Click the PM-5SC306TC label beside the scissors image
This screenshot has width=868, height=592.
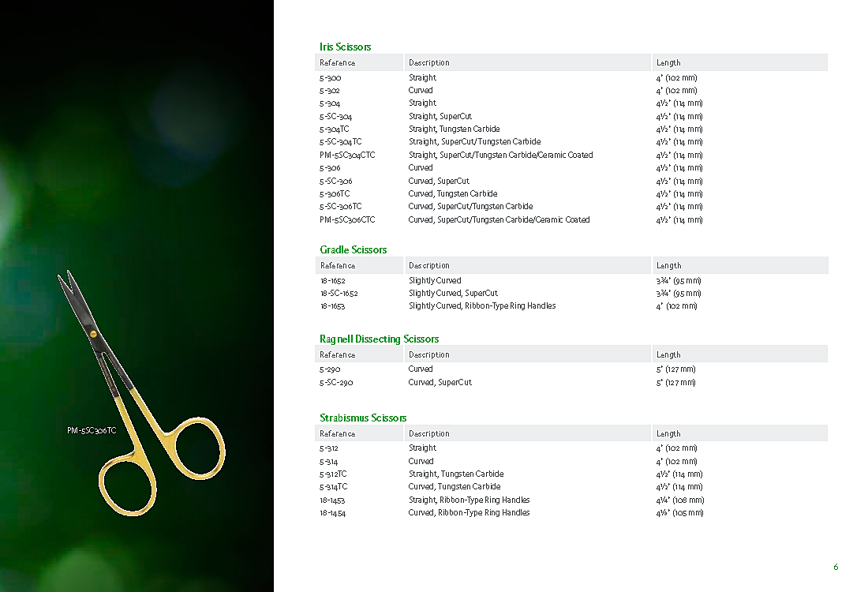click(92, 431)
